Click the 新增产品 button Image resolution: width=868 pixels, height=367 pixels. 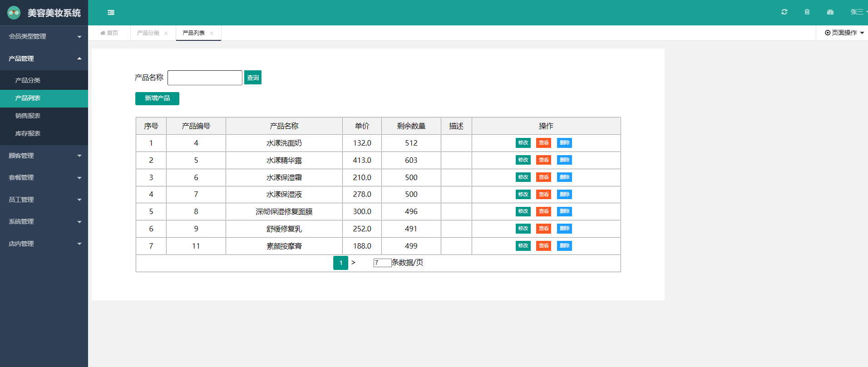click(157, 98)
